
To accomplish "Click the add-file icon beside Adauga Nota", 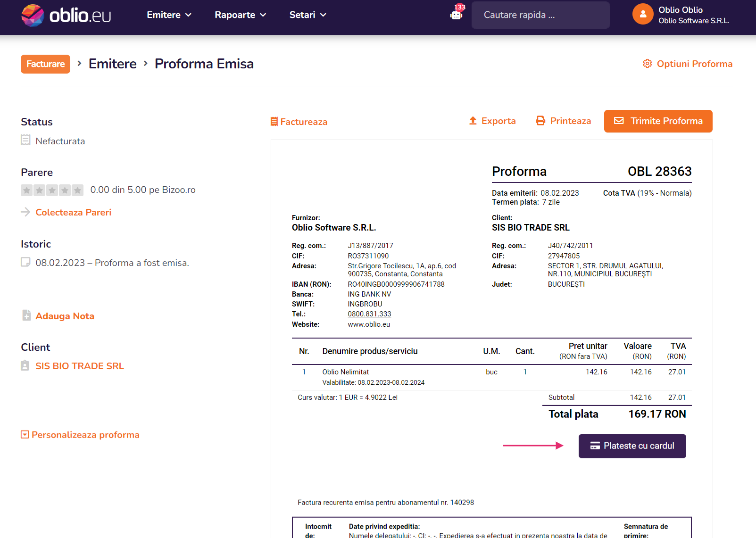I will (26, 315).
